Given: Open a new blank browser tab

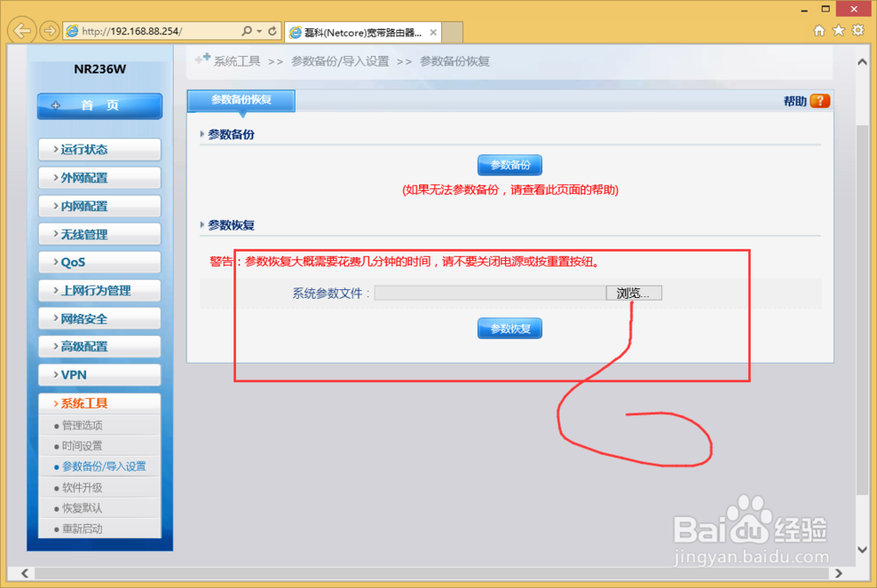Looking at the screenshot, I should click(x=452, y=32).
